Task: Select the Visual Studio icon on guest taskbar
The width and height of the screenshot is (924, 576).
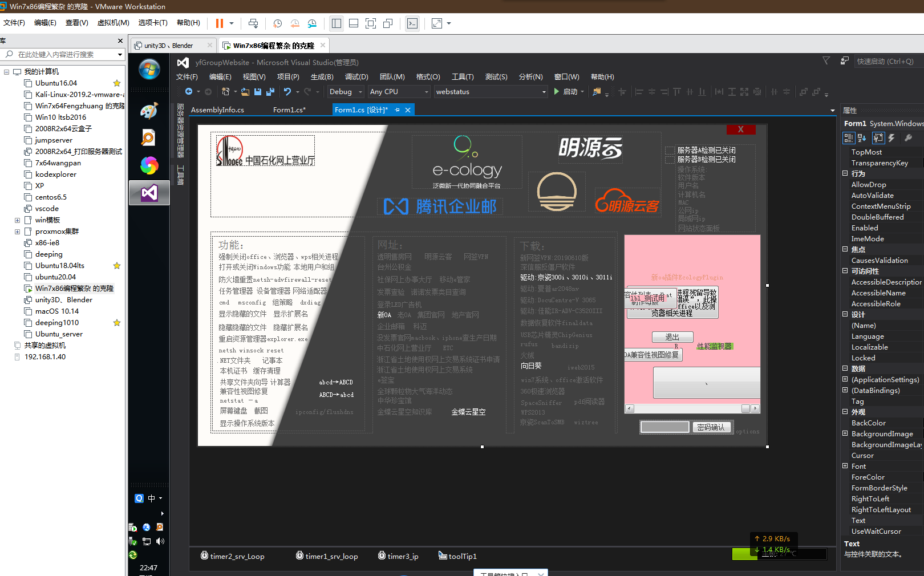Action: (149, 193)
